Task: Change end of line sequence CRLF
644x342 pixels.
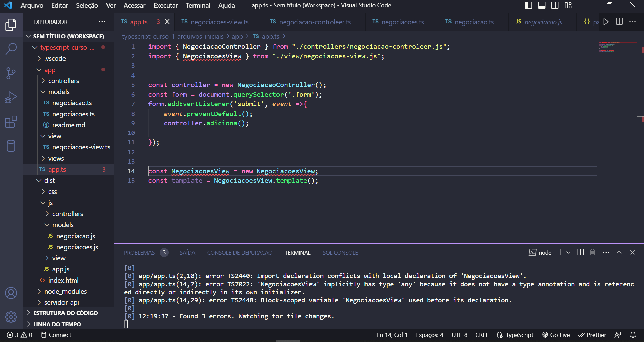Action: pos(482,335)
